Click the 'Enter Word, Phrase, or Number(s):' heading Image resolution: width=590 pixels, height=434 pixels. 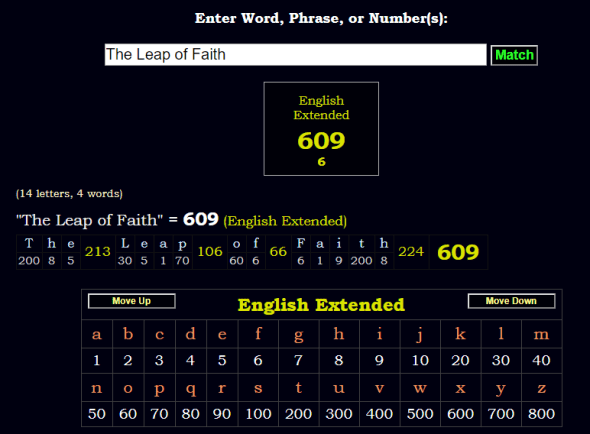click(321, 18)
